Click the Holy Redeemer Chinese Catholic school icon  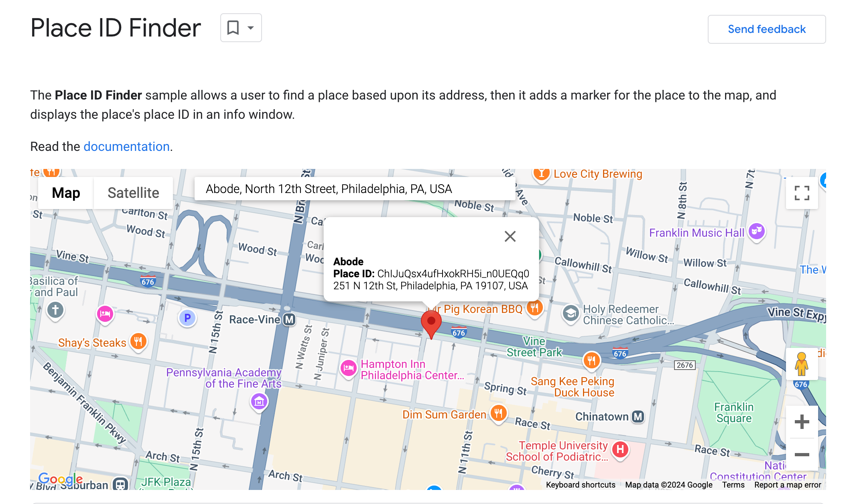571,313
